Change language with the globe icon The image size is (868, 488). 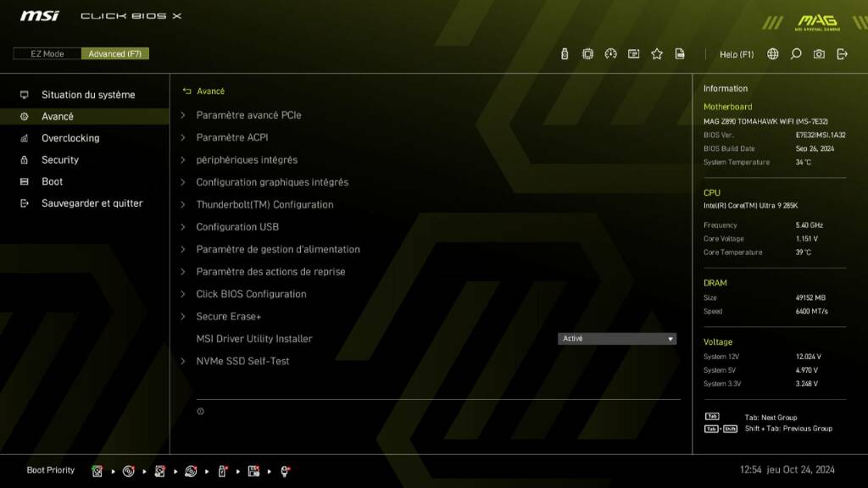point(773,54)
